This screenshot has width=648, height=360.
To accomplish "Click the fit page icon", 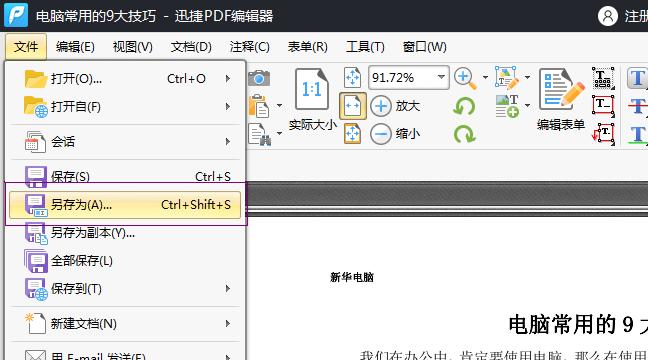I will point(352,77).
